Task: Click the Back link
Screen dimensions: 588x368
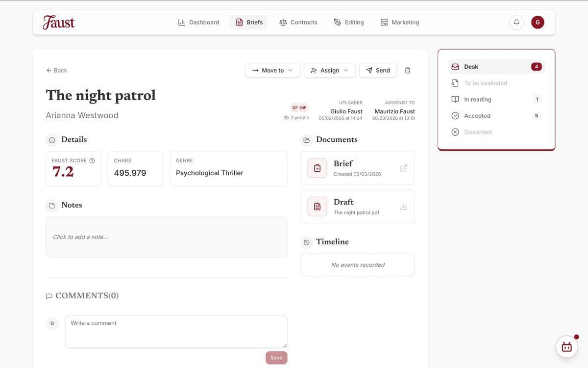Action: pyautogui.click(x=57, y=71)
